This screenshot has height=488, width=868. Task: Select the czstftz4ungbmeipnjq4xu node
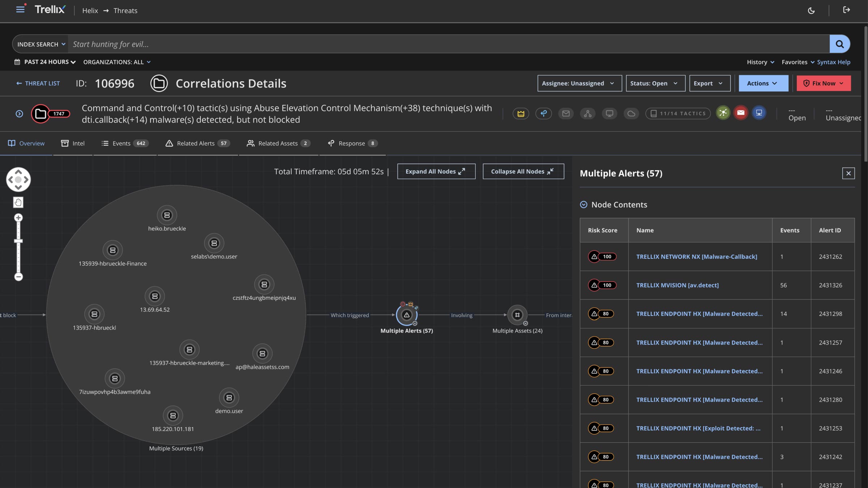(264, 284)
